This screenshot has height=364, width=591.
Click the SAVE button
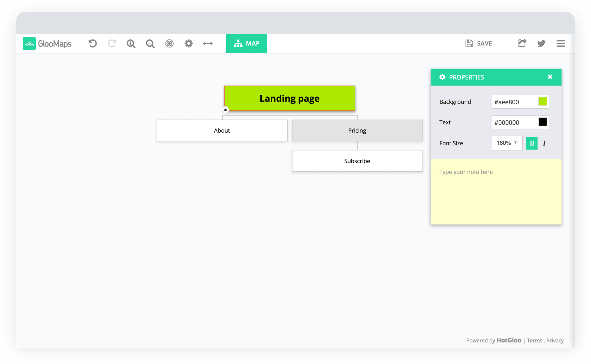coord(479,44)
